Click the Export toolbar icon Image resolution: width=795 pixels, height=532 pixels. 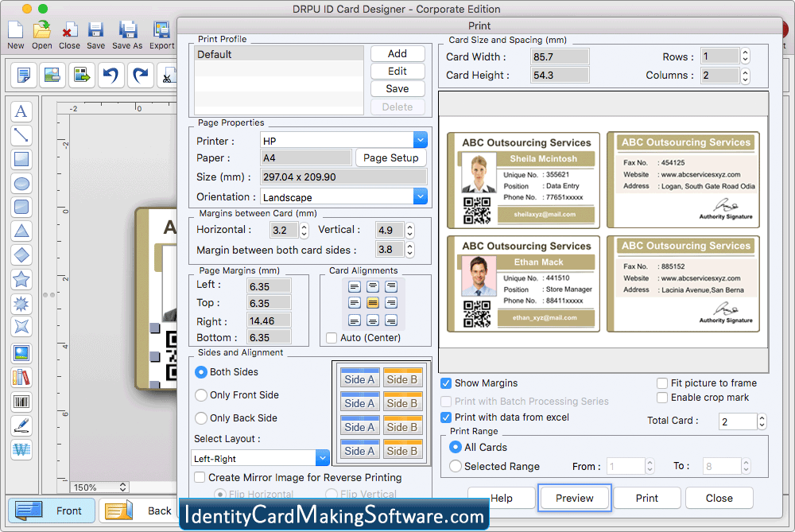tap(161, 35)
